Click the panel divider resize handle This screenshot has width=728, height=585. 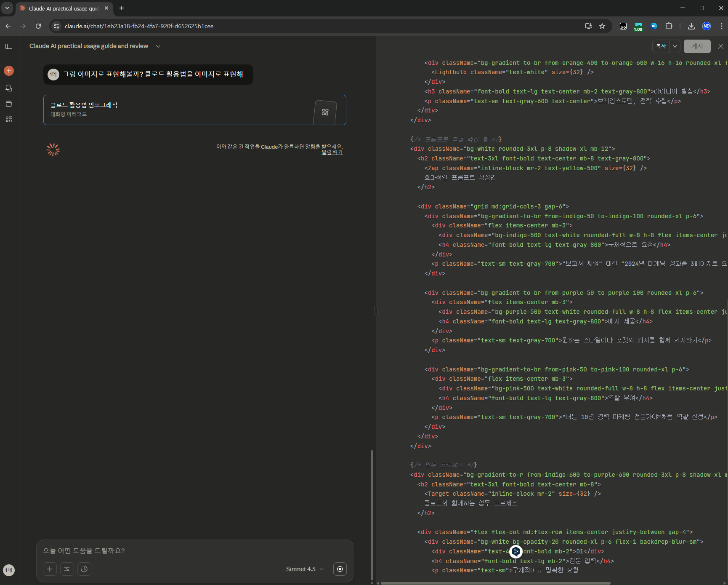click(x=375, y=311)
